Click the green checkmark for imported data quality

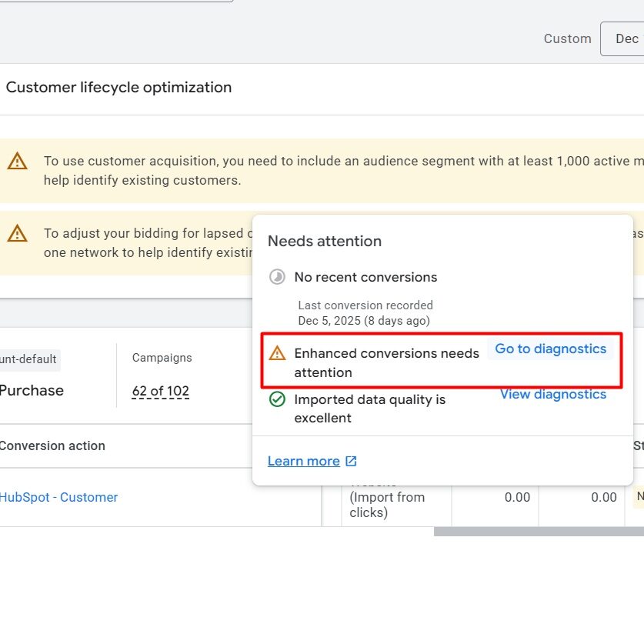tap(277, 399)
